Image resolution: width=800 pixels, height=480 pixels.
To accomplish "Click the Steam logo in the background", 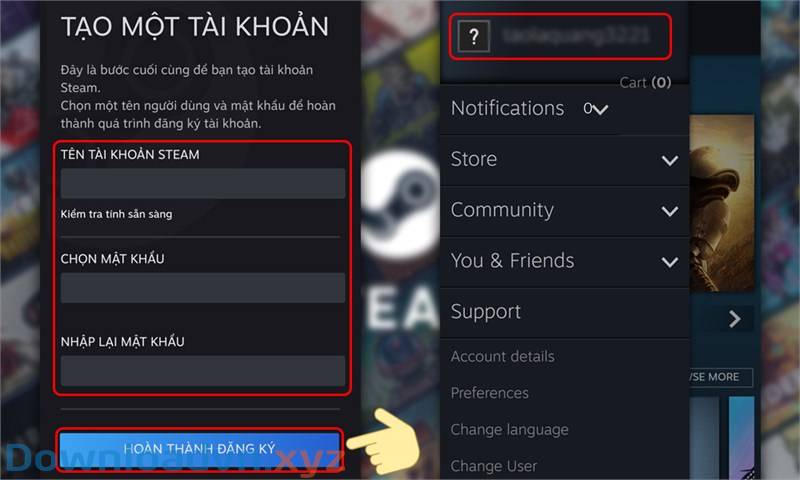I will [x=401, y=204].
